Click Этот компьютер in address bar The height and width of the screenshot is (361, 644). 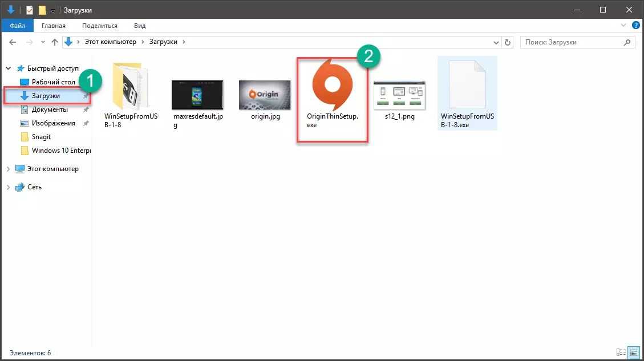click(x=110, y=42)
